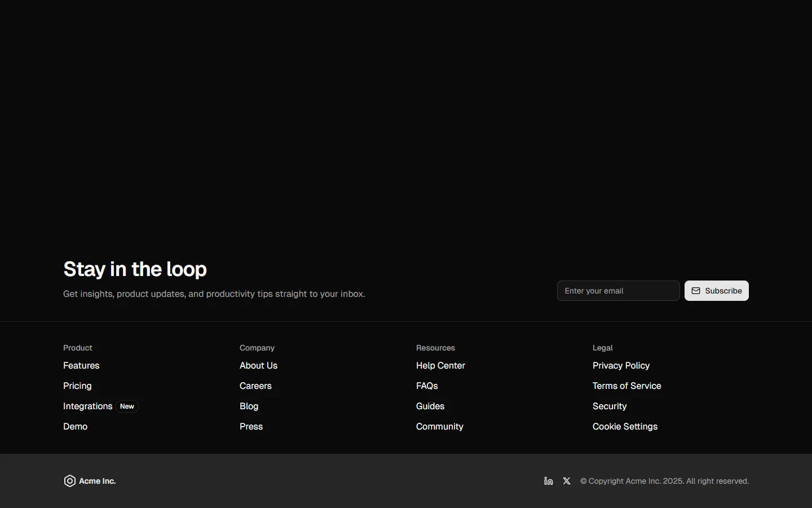Viewport: 812px width, 508px height.
Task: Read the Blog
Action: (x=249, y=406)
